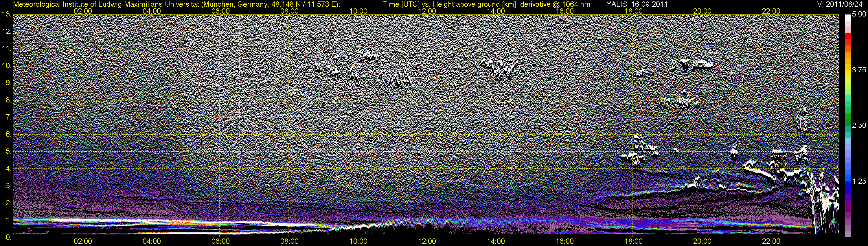Pick the 5 km height axis label
Viewport: 868px width, 246px height.
coord(8,151)
